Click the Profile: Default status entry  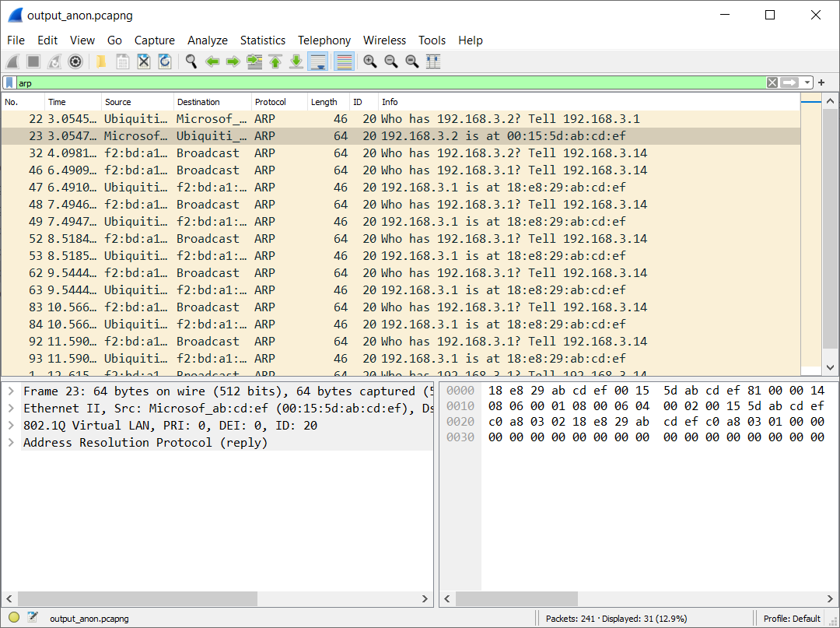(792, 619)
